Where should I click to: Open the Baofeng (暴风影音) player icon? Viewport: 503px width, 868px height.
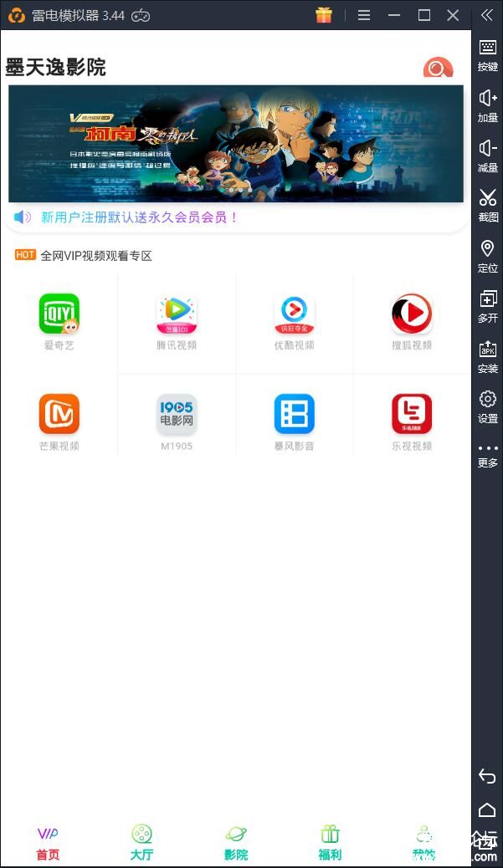(x=294, y=414)
